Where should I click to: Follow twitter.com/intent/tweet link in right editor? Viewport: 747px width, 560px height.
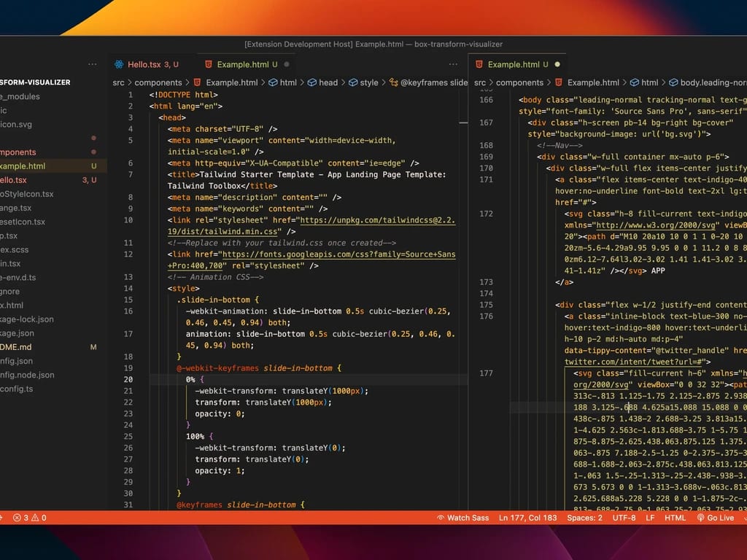(633, 362)
